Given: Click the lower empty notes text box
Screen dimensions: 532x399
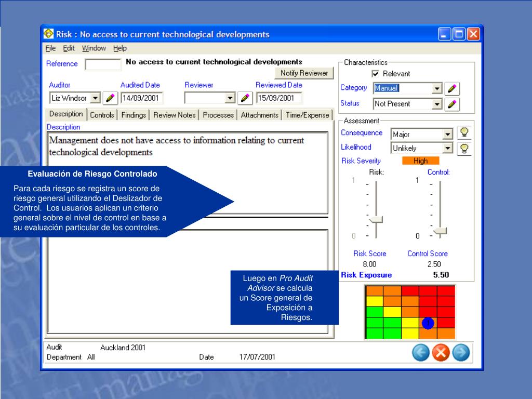Looking at the screenshot, I should tap(188, 282).
